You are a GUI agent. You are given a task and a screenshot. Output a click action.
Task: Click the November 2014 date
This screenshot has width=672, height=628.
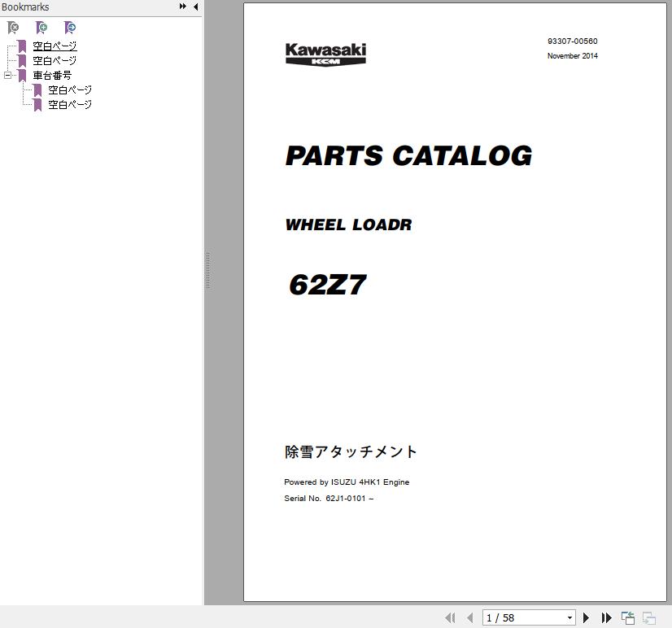(572, 56)
